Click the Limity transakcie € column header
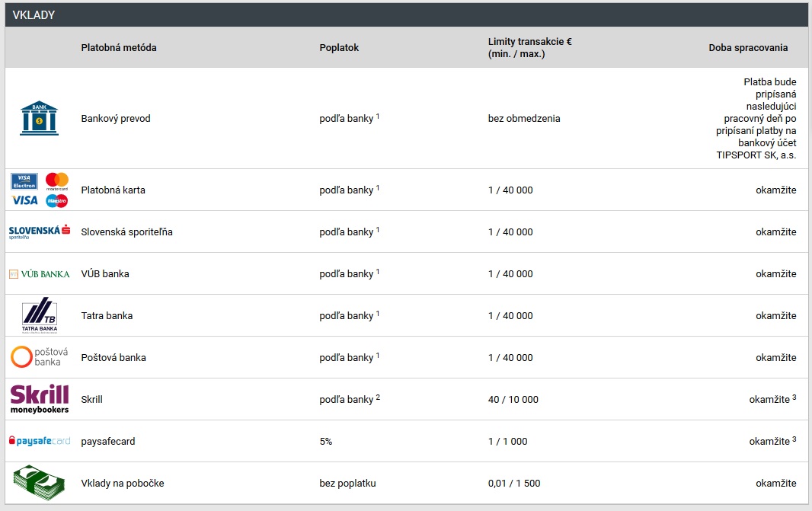The width and height of the screenshot is (812, 511). coord(529,48)
